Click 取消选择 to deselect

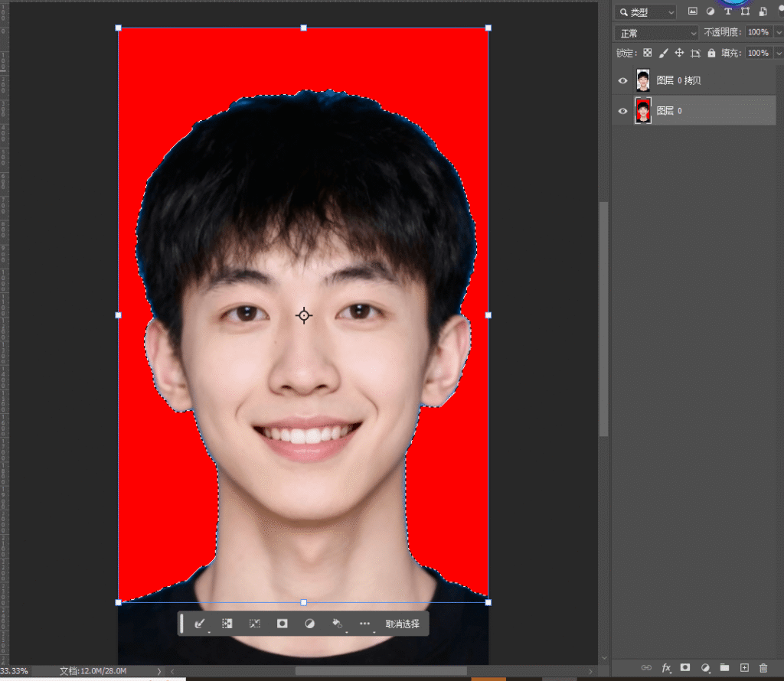point(402,624)
